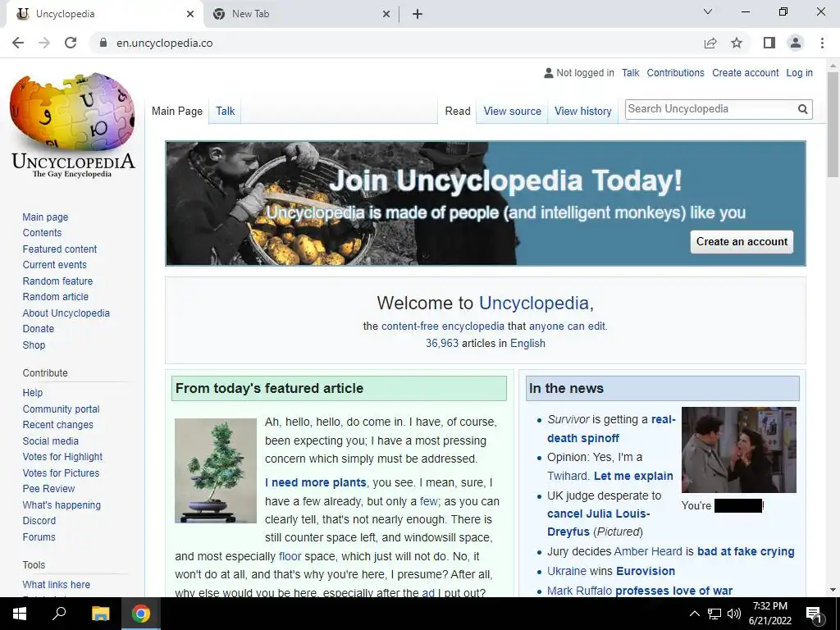Open the bad at fake crying news link

tap(746, 552)
